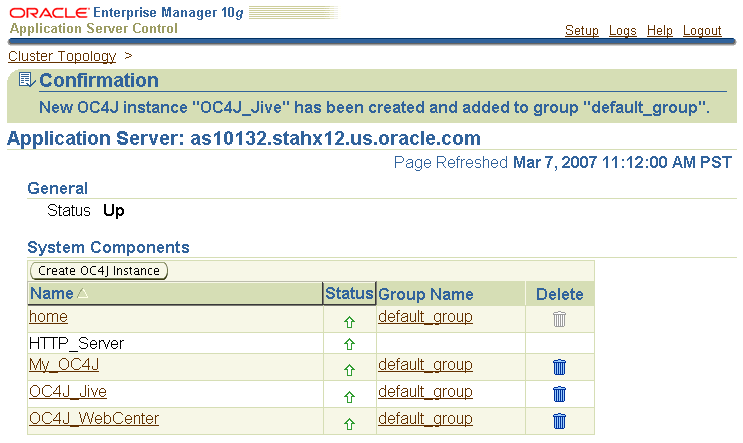The width and height of the screenshot is (743, 443).
Task: Click the Application Server title heading
Action: (x=244, y=138)
